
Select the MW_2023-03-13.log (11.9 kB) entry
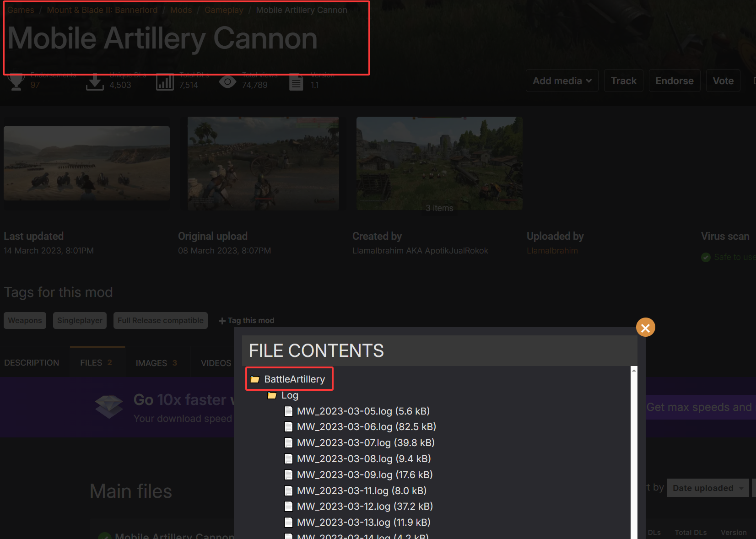[x=357, y=523]
